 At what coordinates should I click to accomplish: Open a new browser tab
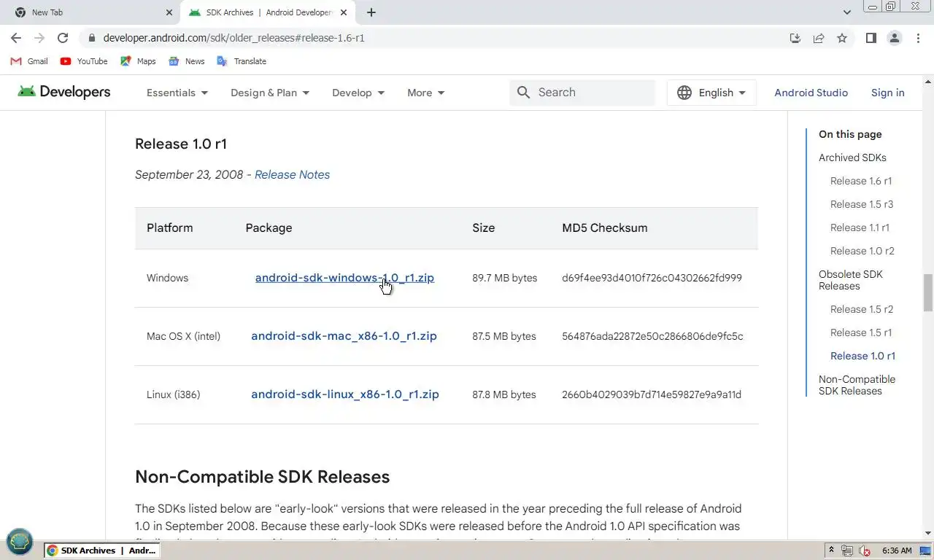(x=371, y=12)
